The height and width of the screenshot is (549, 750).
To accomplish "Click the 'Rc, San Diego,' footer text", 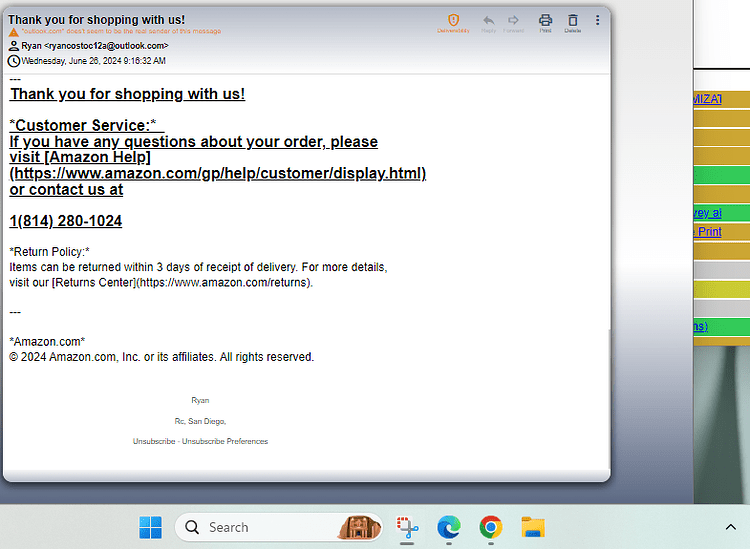I will coord(200,421).
